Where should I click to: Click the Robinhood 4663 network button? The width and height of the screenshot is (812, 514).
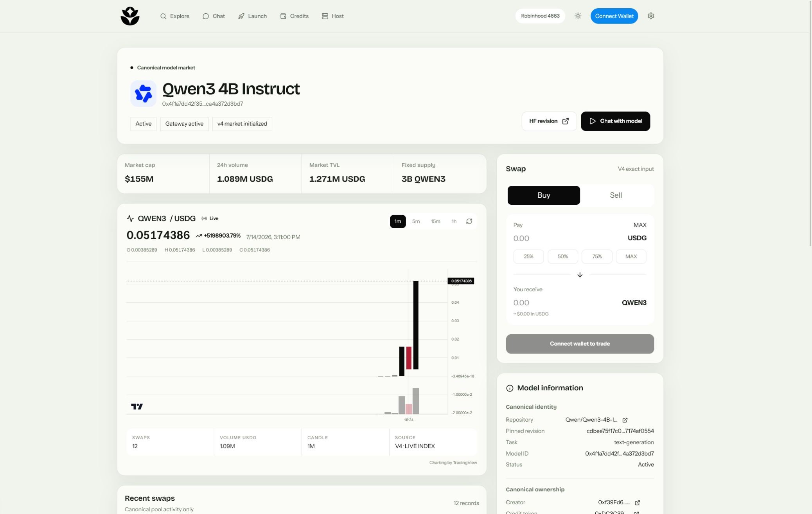[x=540, y=16]
